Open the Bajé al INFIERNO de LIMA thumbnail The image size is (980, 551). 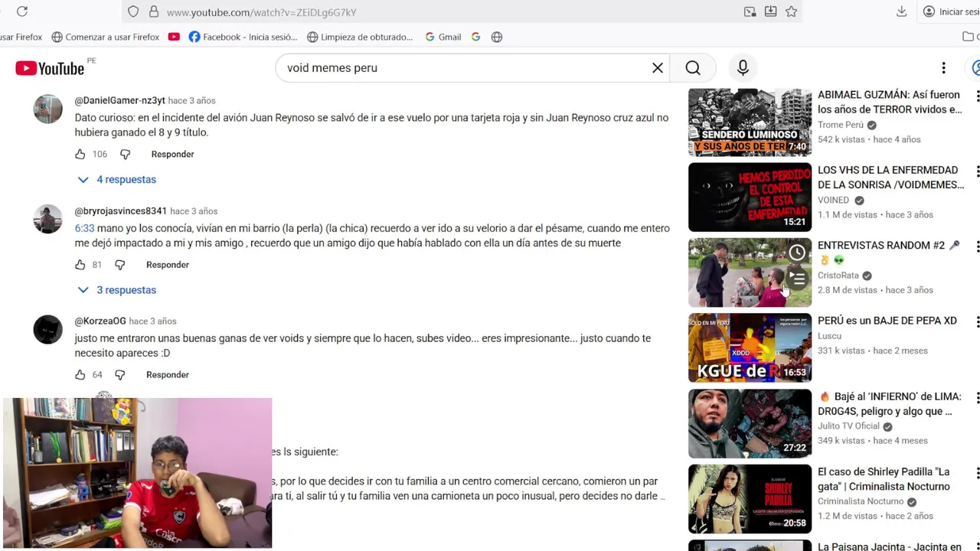(750, 423)
